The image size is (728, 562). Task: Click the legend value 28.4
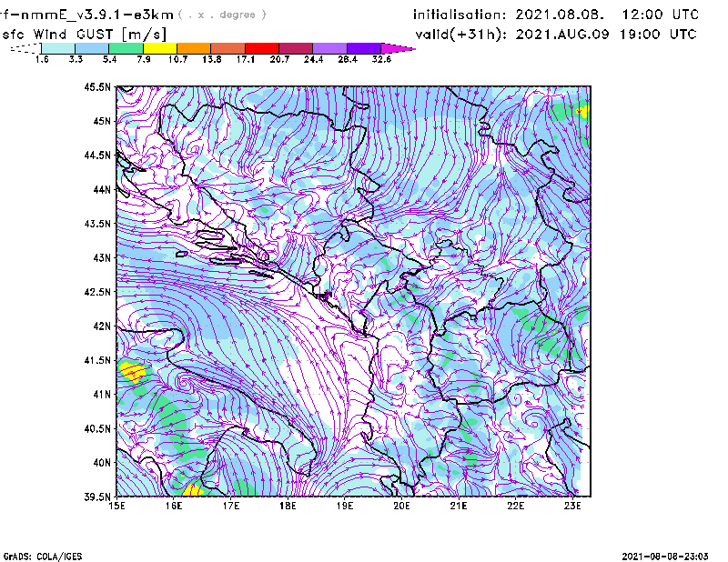pos(348,59)
